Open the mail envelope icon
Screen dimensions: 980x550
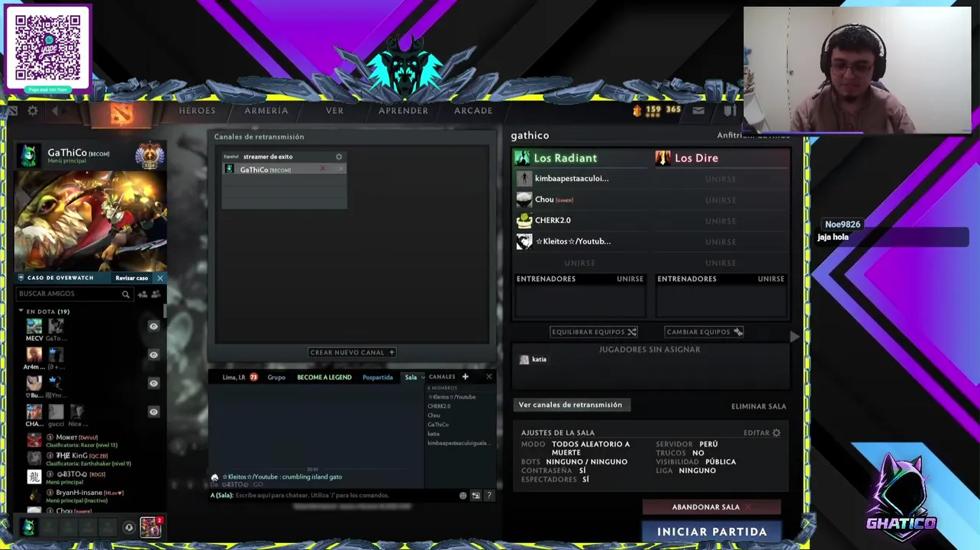[698, 111]
